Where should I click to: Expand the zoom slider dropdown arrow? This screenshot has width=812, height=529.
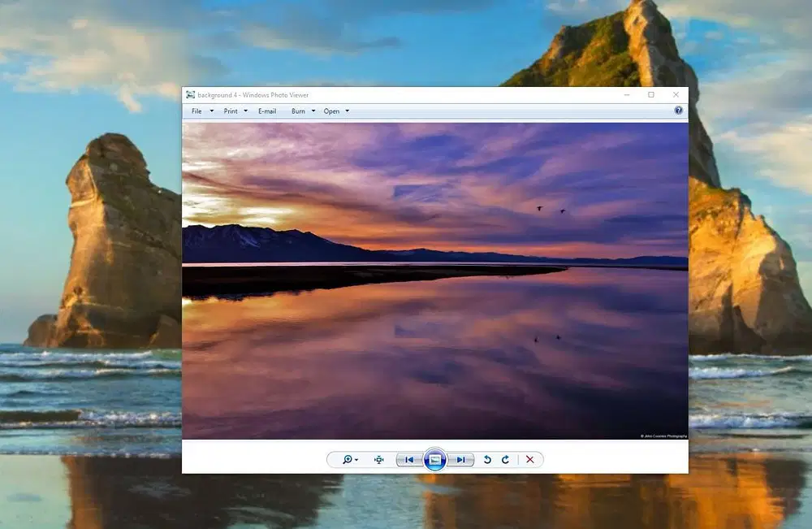point(356,460)
